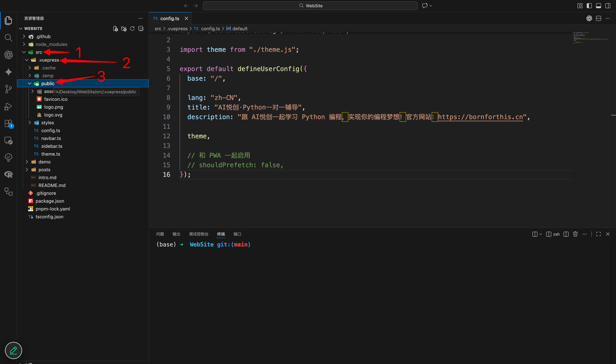This screenshot has height=364, width=616.
Task: Expand the .cache folder
Action: (30, 68)
